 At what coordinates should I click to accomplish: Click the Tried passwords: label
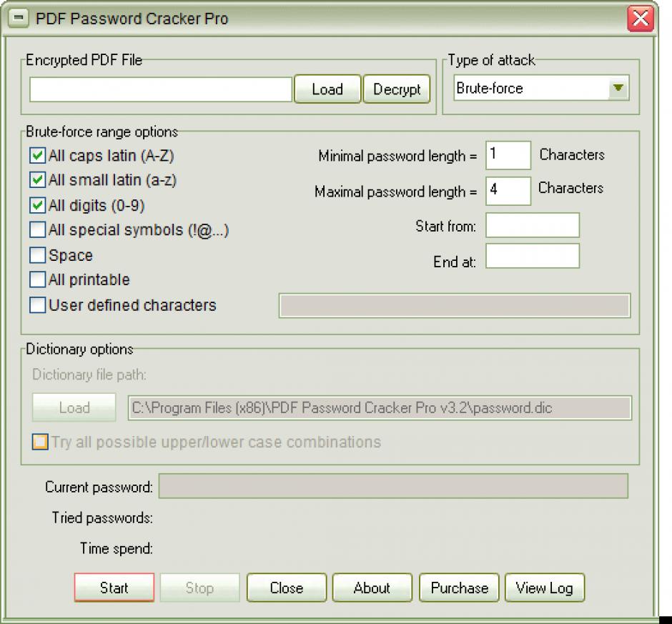pyautogui.click(x=102, y=517)
